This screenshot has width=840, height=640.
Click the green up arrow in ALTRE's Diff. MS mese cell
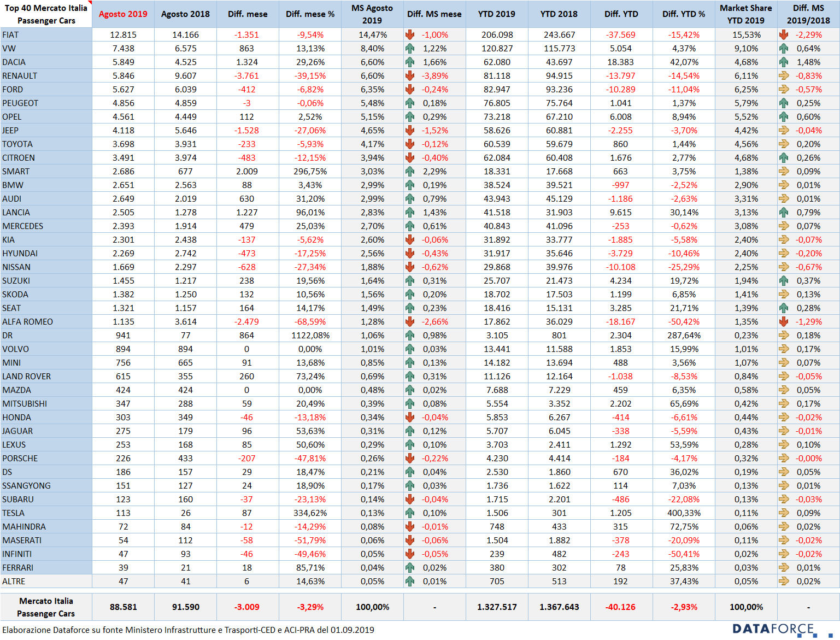point(410,581)
